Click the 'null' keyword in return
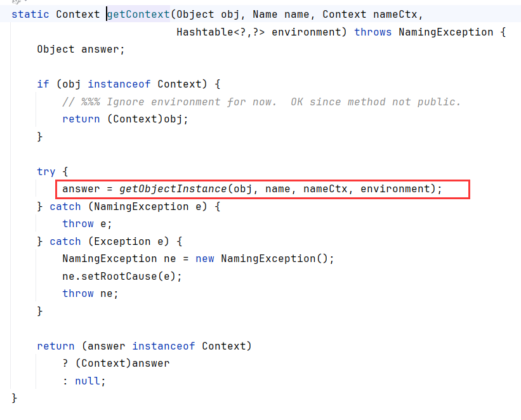The image size is (521, 420). pyautogui.click(x=88, y=381)
